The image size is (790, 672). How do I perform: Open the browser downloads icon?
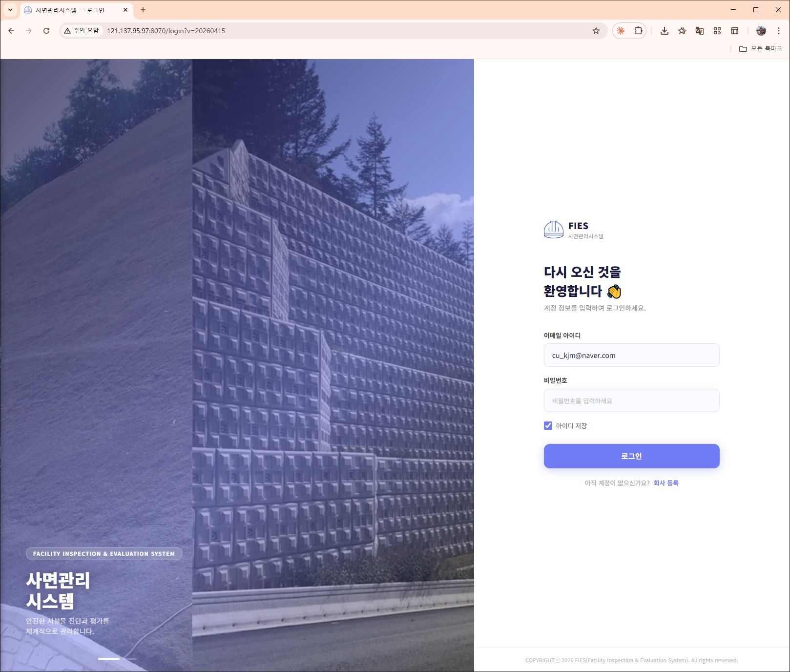[665, 31]
